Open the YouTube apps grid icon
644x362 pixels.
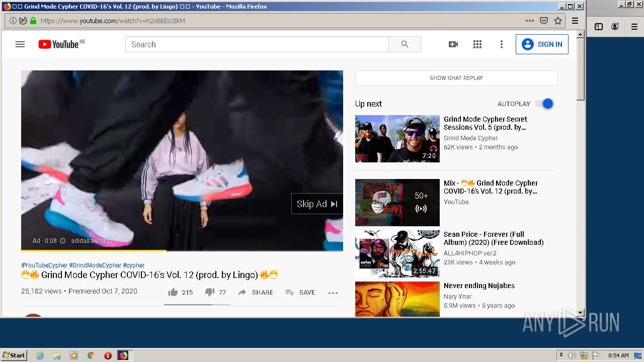point(477,44)
